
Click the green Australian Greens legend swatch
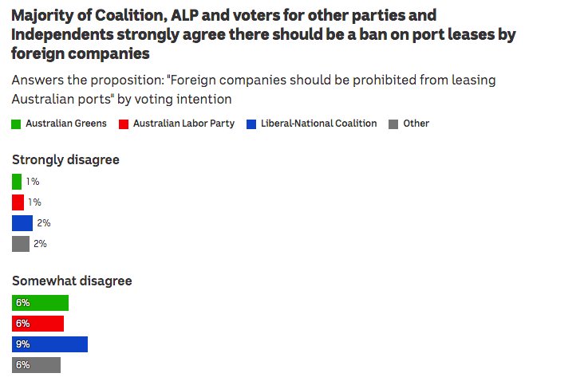point(16,124)
